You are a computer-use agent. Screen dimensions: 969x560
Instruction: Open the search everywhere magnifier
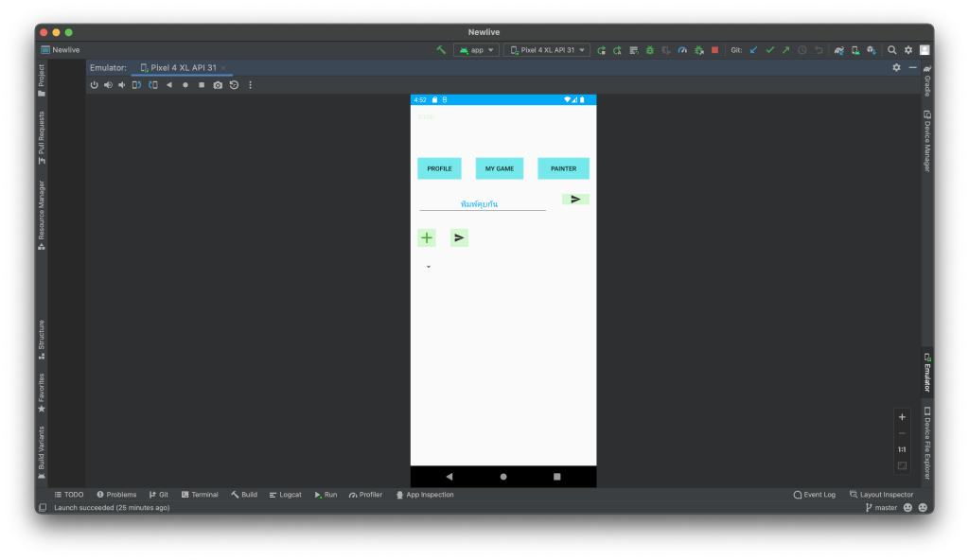pyautogui.click(x=891, y=50)
